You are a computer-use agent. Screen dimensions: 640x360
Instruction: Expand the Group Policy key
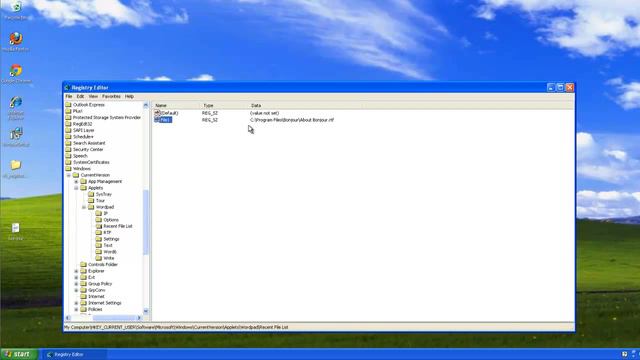click(76, 284)
